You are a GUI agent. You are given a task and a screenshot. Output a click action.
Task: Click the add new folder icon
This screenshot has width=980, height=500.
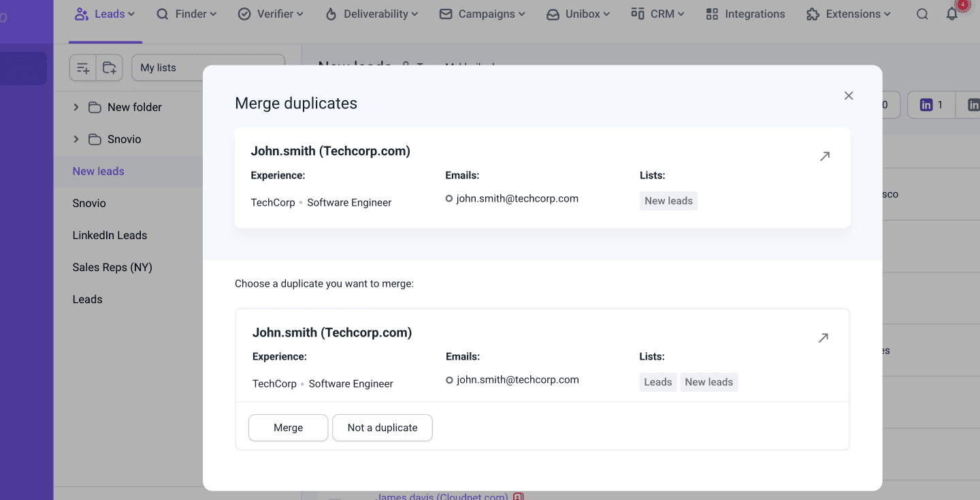point(109,68)
